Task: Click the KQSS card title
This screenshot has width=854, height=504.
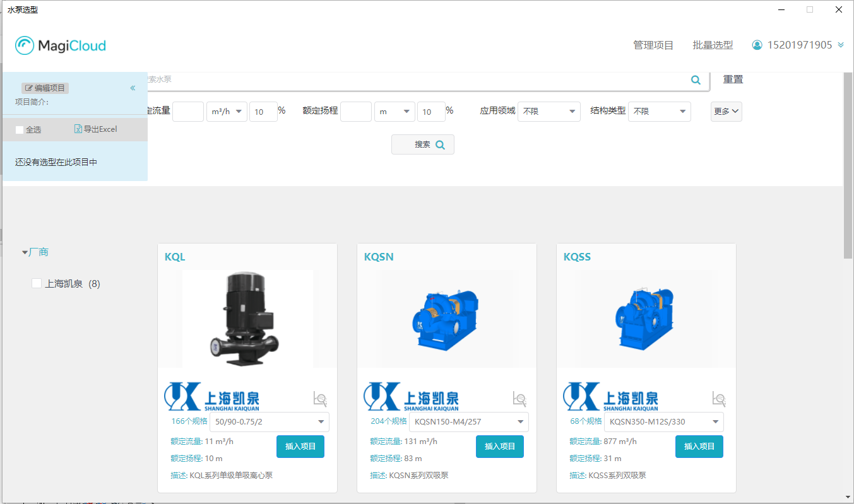Action: [577, 257]
